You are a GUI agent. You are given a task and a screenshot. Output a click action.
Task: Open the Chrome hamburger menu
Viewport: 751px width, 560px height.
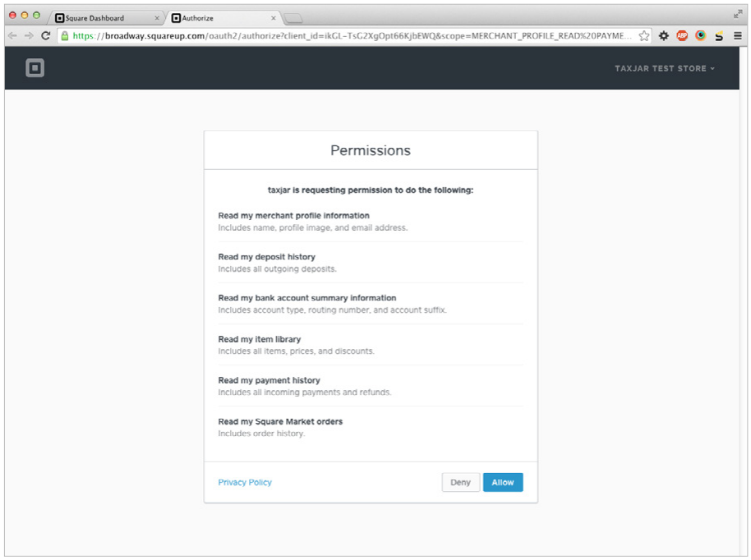coord(738,36)
